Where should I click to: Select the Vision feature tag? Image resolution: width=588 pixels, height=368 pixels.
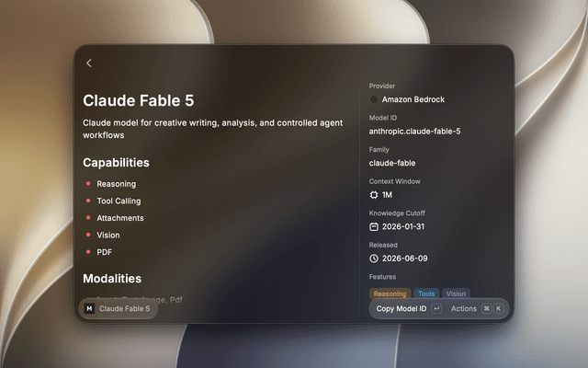[456, 293]
